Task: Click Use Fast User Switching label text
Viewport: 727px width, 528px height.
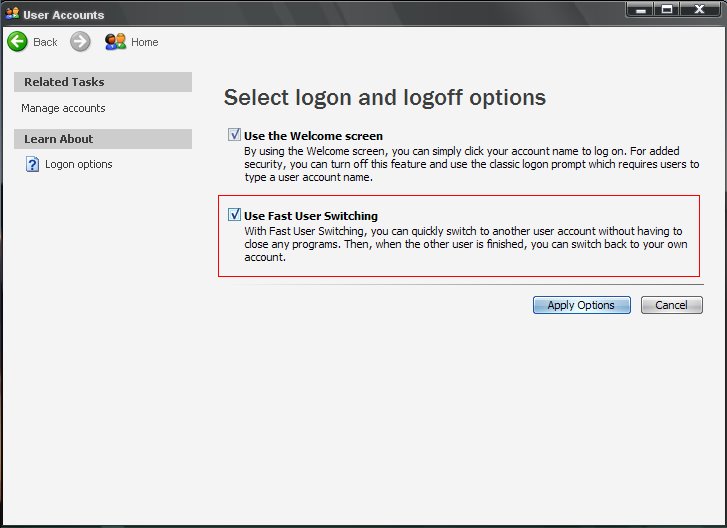Action: click(x=311, y=216)
